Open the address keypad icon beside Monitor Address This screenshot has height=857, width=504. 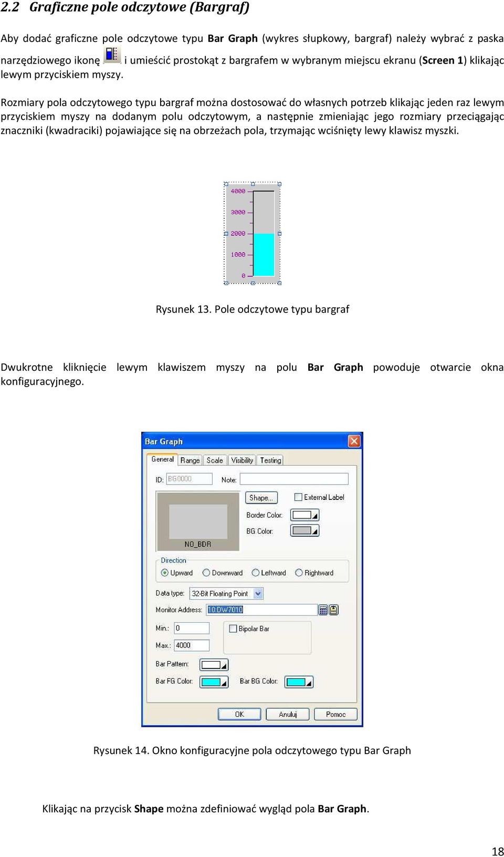click(x=323, y=610)
